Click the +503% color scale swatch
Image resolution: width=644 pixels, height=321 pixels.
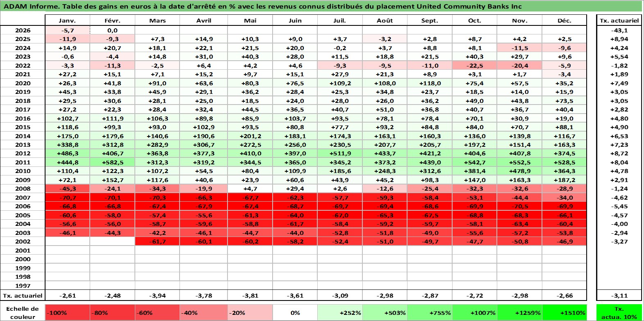[x=385, y=312]
